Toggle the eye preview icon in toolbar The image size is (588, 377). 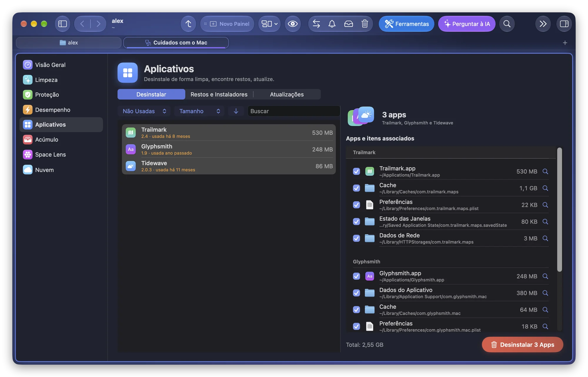click(293, 24)
